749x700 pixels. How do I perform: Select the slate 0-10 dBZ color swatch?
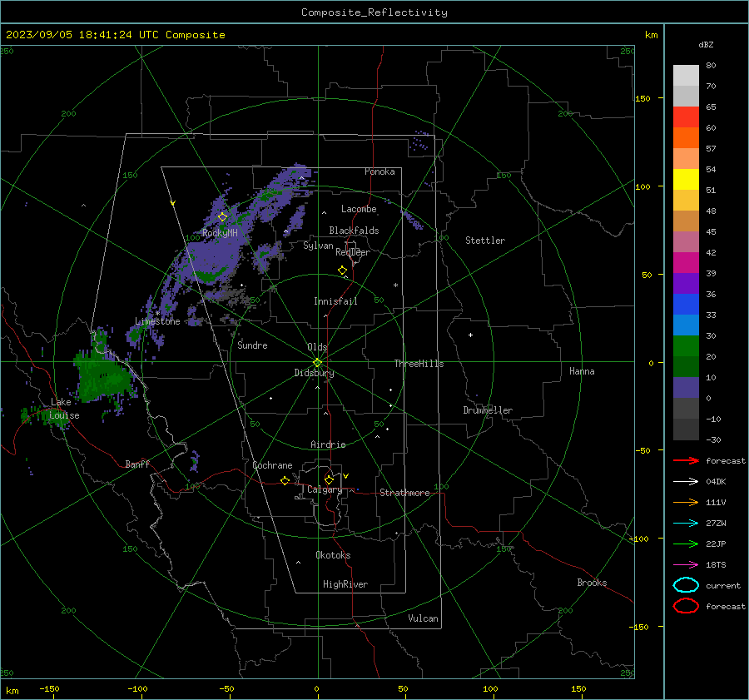click(x=686, y=388)
